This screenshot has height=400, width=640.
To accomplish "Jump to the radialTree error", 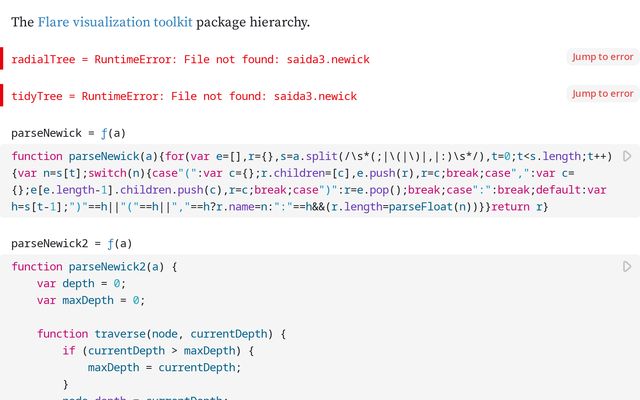I will 602,57.
